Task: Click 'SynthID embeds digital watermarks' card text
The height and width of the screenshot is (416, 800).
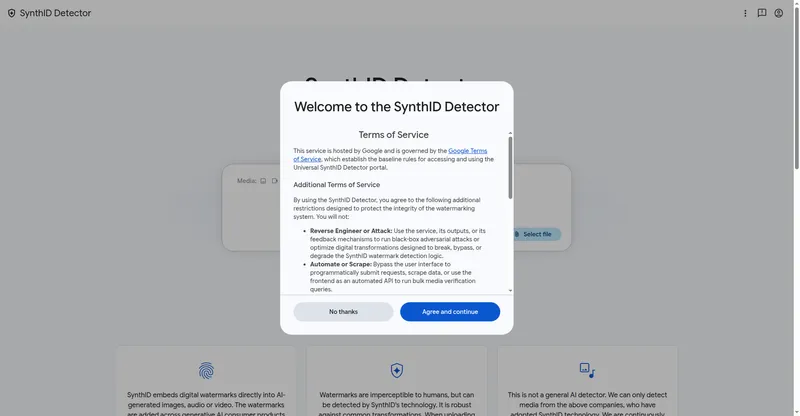Action: (x=206, y=404)
